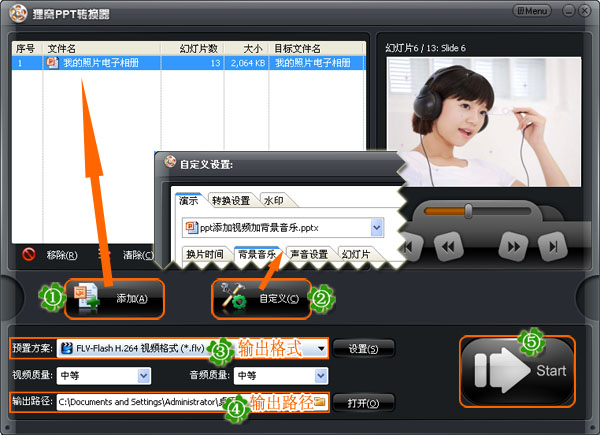Expand the preset format dropdown arrow
Screen dimensions: 600x435
tap(321, 348)
